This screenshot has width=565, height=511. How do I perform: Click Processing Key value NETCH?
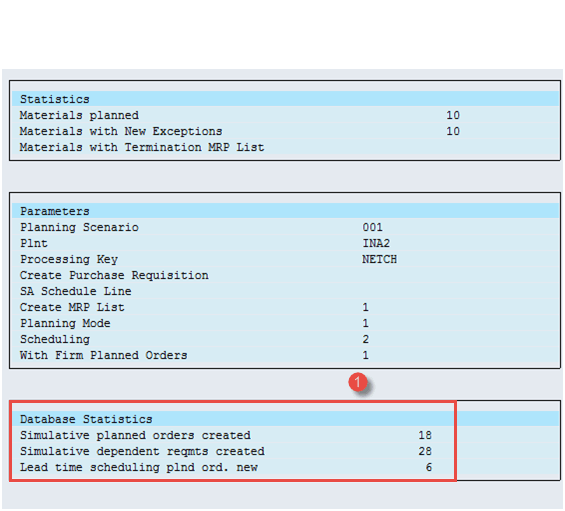[x=379, y=259]
